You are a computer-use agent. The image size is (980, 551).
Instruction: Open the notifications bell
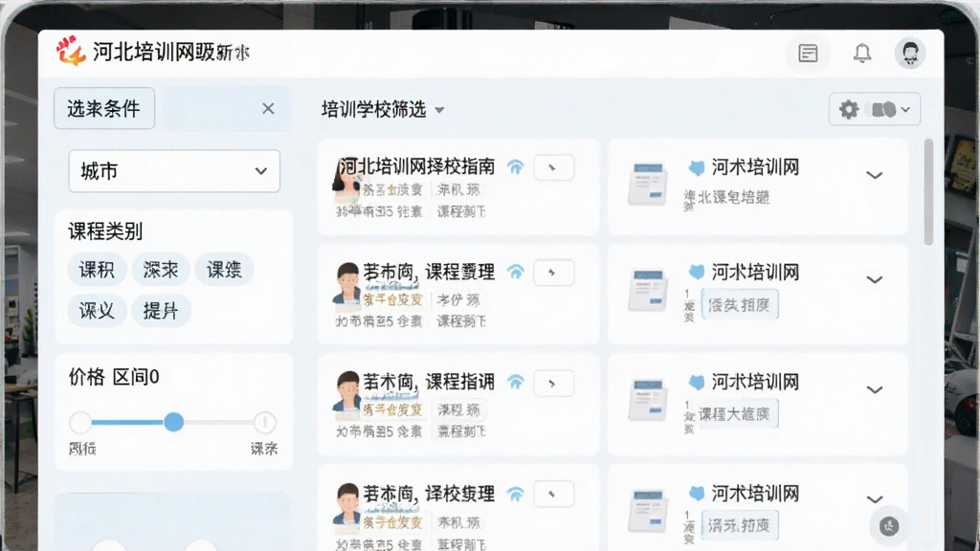pyautogui.click(x=862, y=54)
